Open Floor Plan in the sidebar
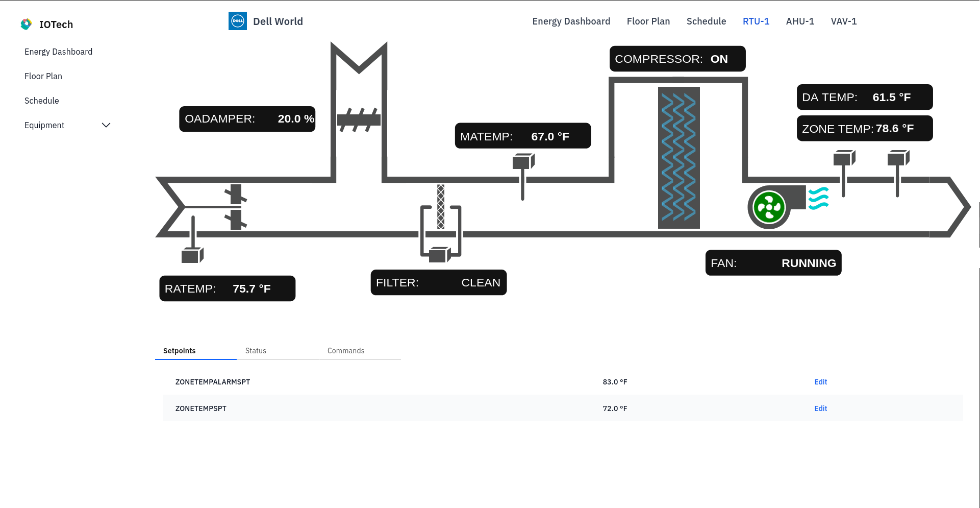The height and width of the screenshot is (508, 980). tap(43, 76)
